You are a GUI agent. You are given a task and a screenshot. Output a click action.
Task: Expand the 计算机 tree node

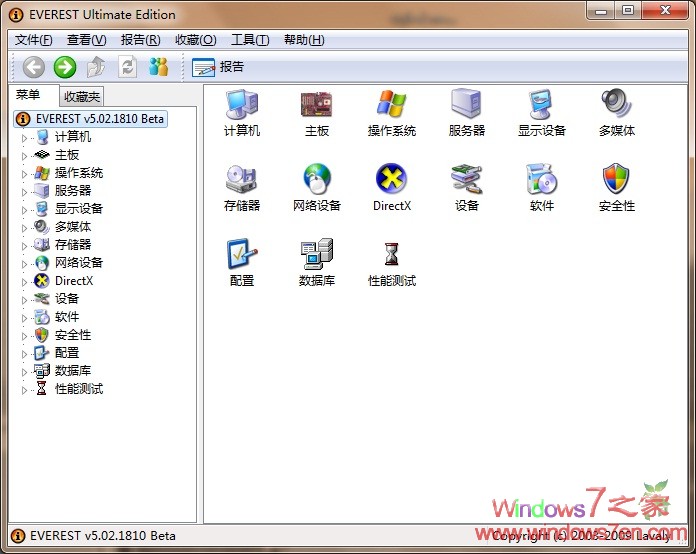25,137
